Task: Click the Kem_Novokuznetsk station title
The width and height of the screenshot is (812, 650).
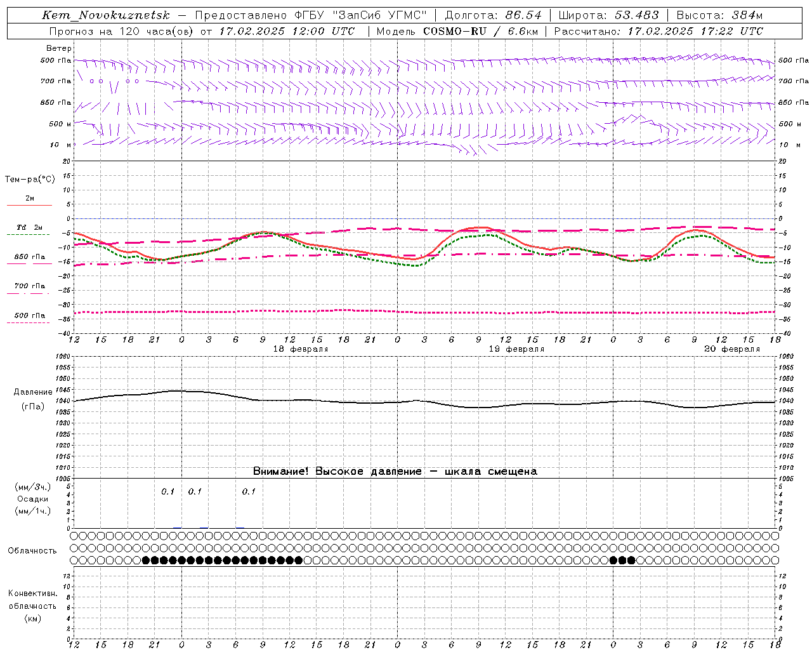Action: (x=106, y=15)
